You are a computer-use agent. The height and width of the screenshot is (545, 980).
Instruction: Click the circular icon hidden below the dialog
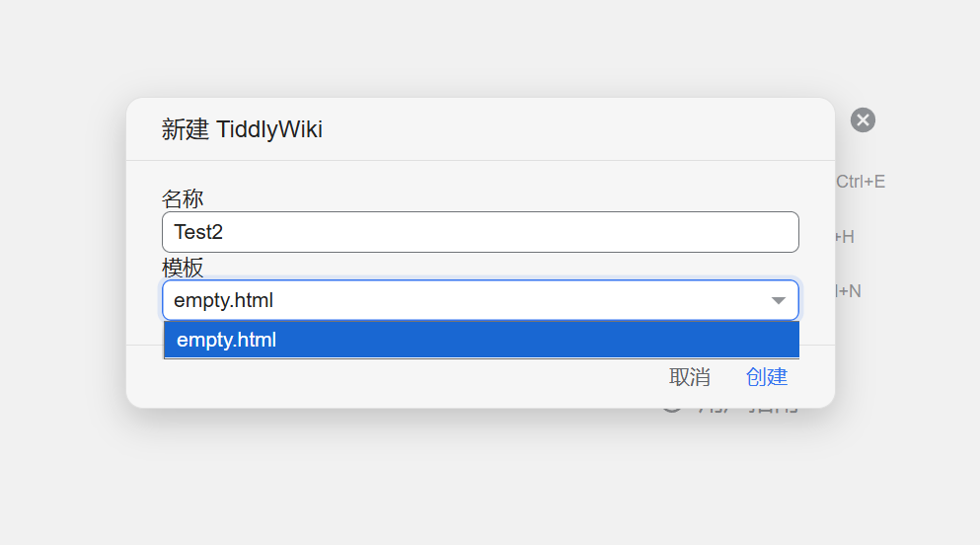[672, 408]
